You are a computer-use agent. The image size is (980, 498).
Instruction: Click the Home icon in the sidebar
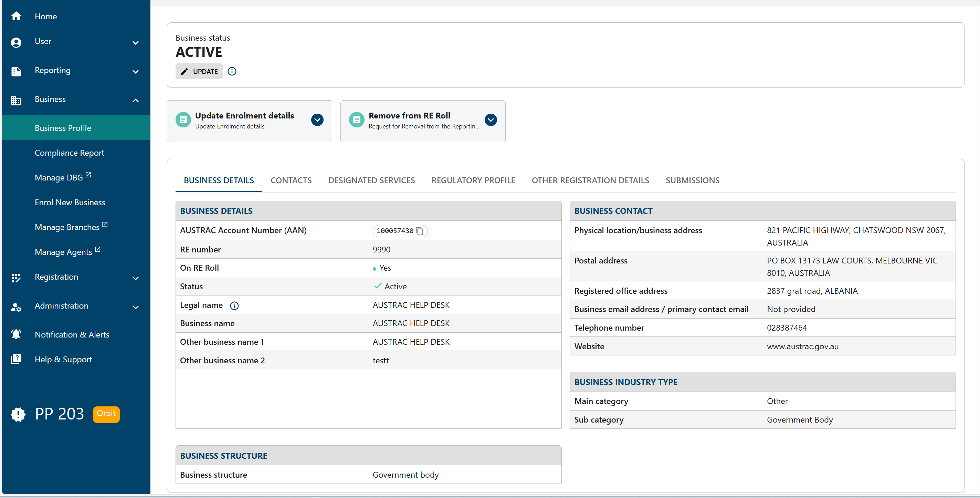click(16, 15)
